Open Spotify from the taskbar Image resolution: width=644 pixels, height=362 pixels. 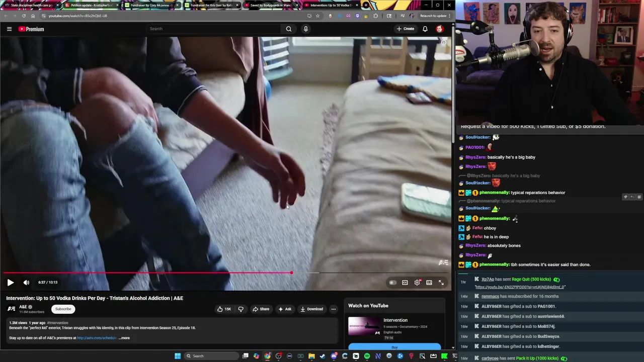coord(367,356)
